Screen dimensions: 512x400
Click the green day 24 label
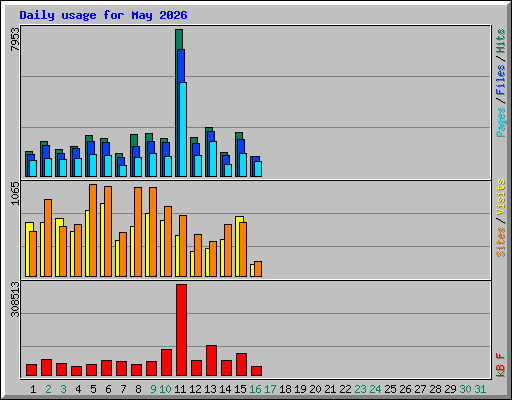click(x=375, y=389)
